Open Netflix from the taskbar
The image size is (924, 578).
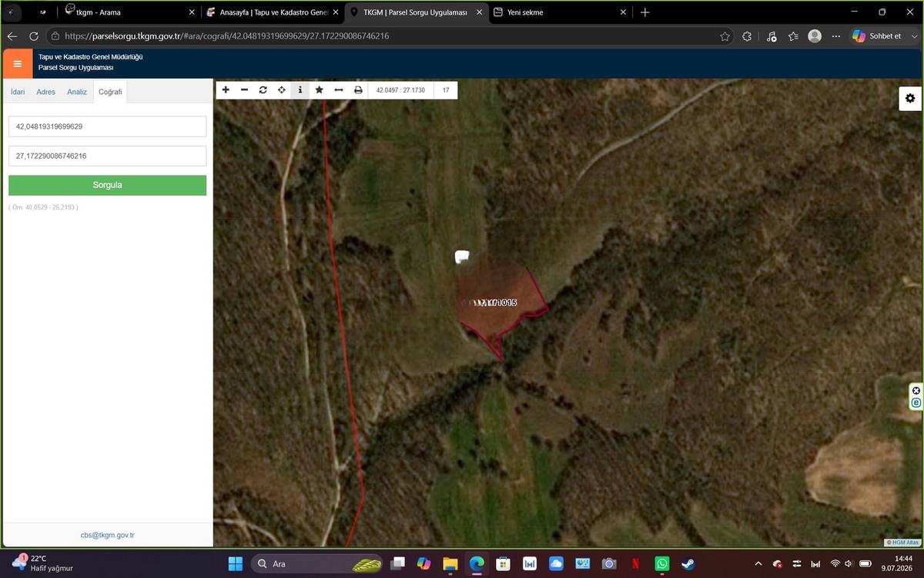[635, 564]
